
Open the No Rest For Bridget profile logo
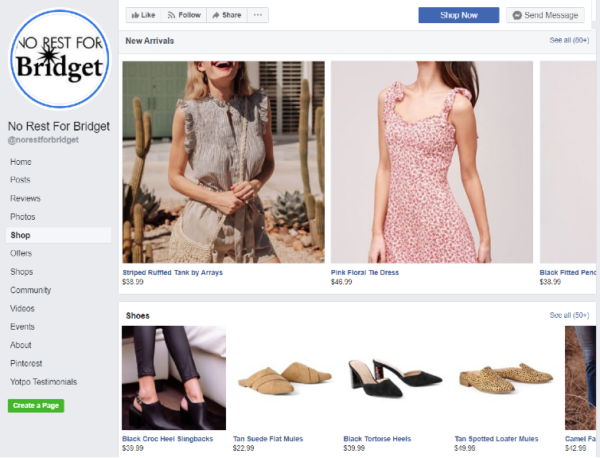pos(56,58)
